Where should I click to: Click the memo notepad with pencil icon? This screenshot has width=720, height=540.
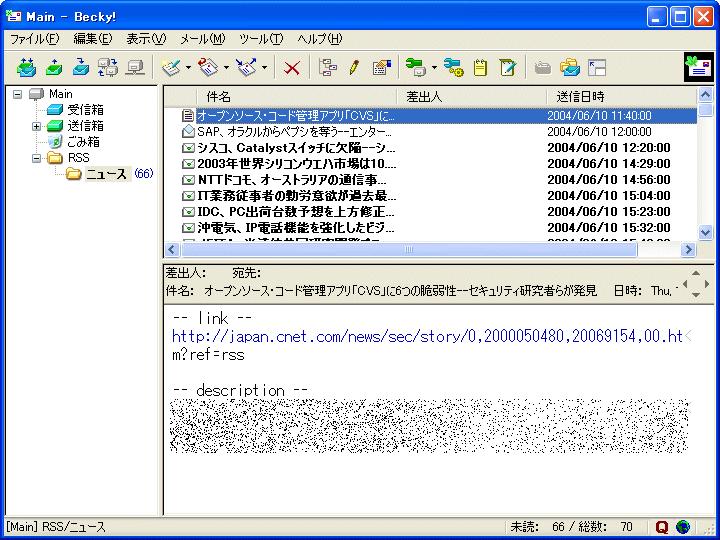pos(508,68)
